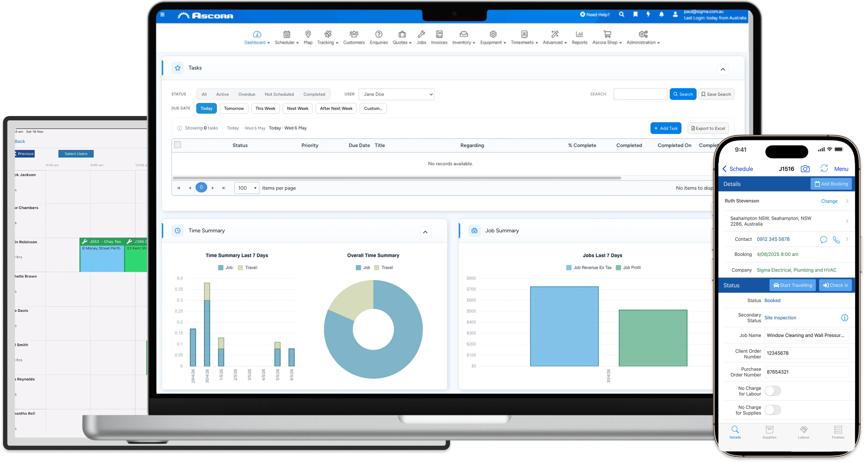Screen dimensions: 868x462
Task: Tap the refresh icon on the phone
Action: tap(824, 169)
